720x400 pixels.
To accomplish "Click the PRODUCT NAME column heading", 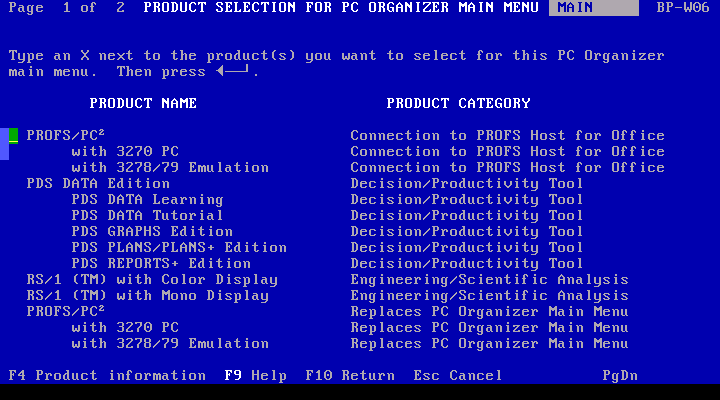I will 143,103.
